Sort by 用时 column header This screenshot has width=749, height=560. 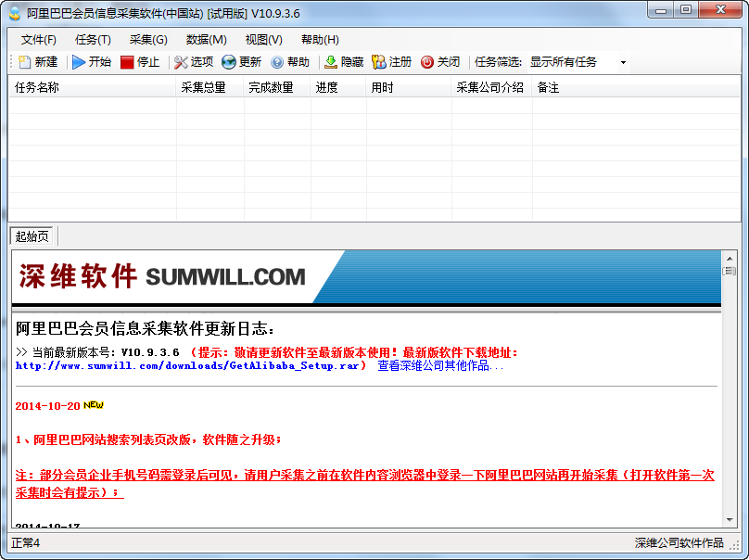409,87
